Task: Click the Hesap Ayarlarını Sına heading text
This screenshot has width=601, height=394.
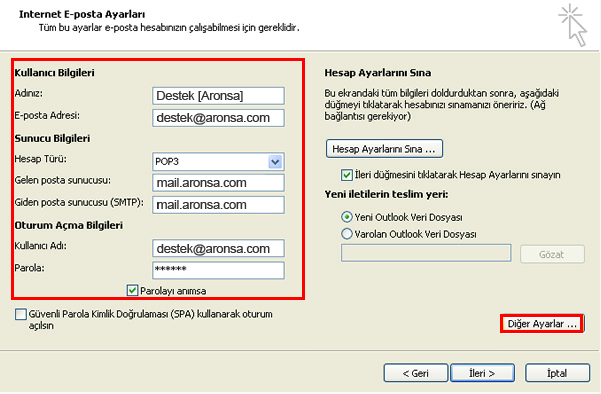Action: click(378, 73)
